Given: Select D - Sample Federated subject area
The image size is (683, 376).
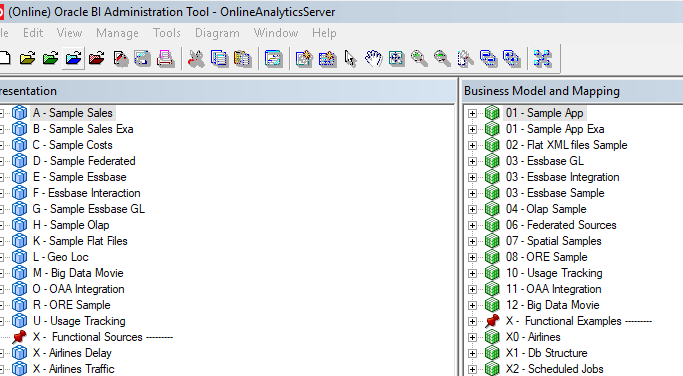Looking at the screenshot, I should pyautogui.click(x=84, y=161).
